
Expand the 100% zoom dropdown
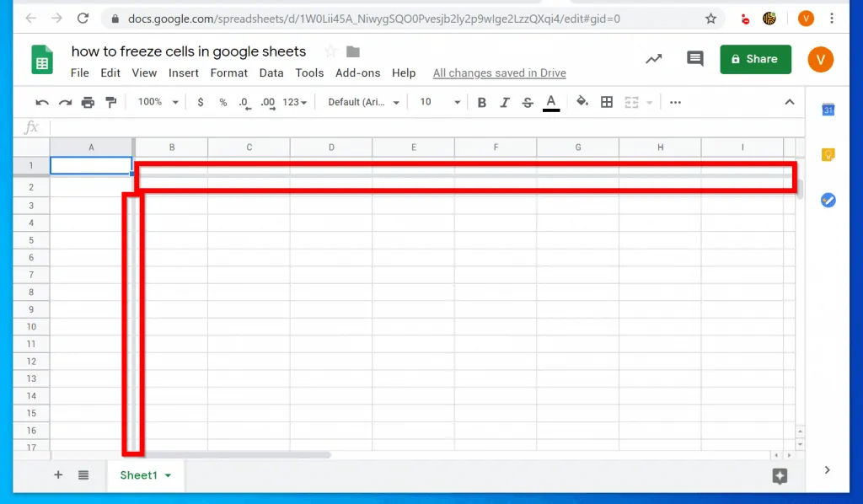coord(158,102)
